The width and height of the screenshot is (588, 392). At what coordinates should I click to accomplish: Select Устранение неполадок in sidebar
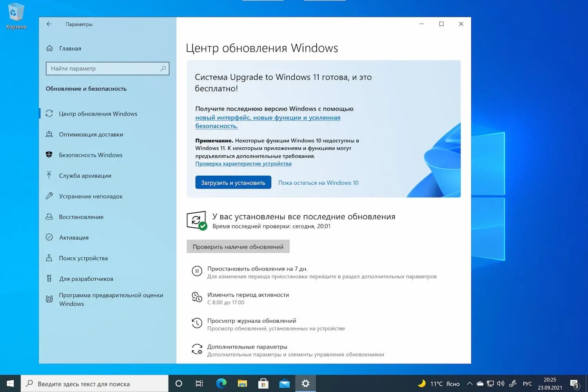107,196
